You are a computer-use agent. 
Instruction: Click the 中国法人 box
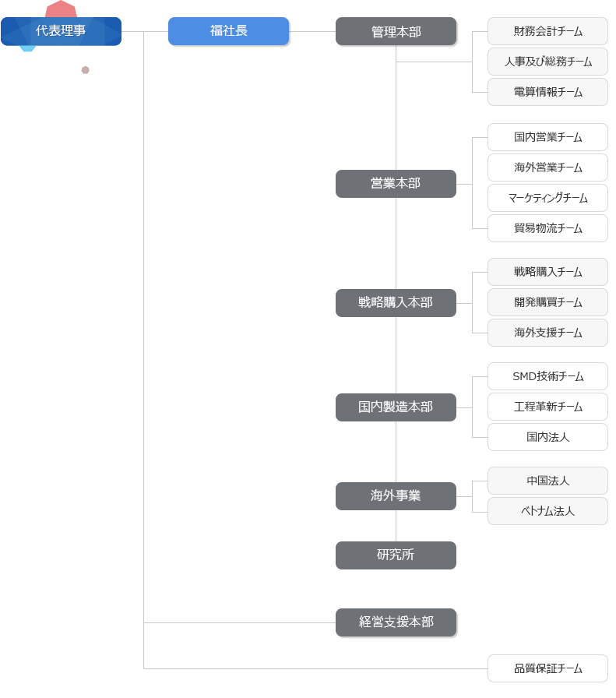(547, 481)
